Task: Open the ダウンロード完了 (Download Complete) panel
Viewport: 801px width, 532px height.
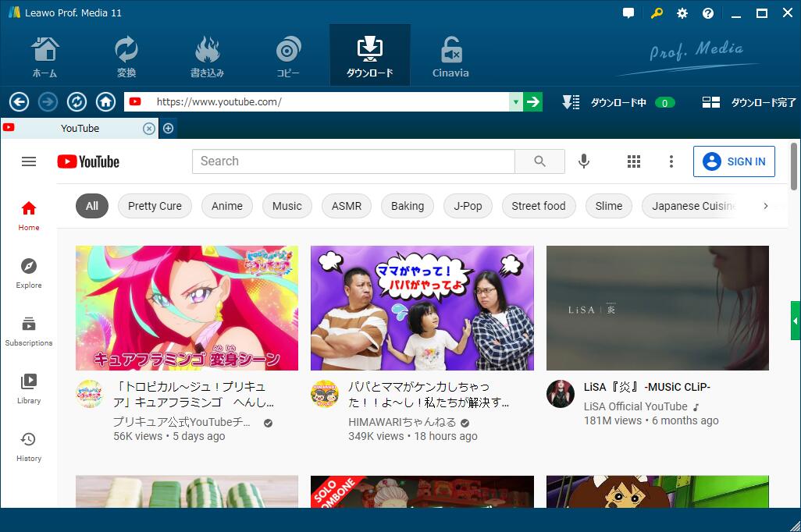Action: click(746, 101)
